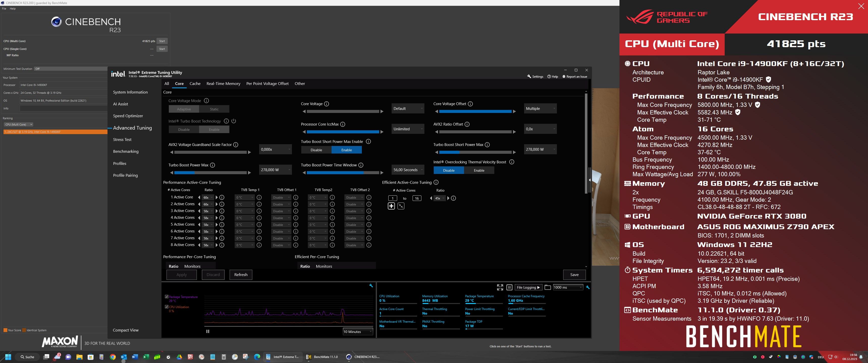Uncheck Package Temperature graph checkbox
Screen dimensions: 868x363
click(x=167, y=297)
